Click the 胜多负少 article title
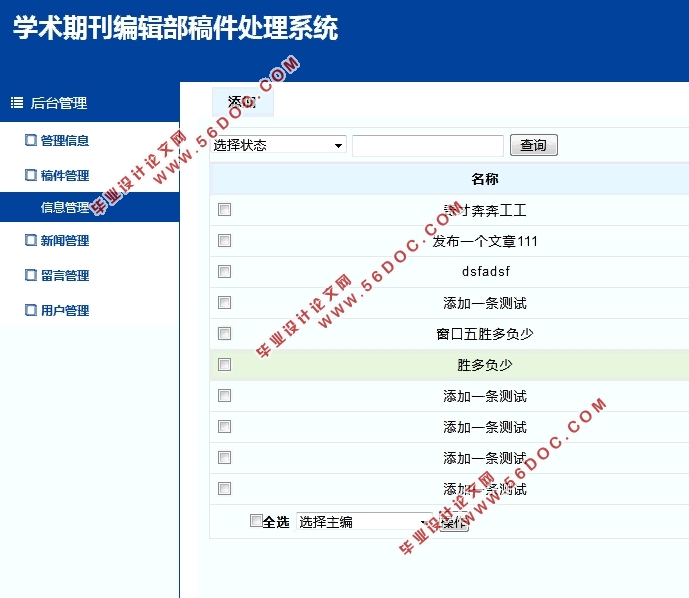689x598 pixels. (x=485, y=365)
